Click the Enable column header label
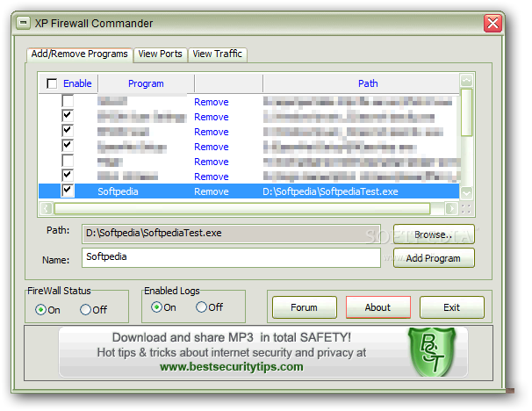Image resolution: width=532 pixels, height=411 pixels. [77, 83]
